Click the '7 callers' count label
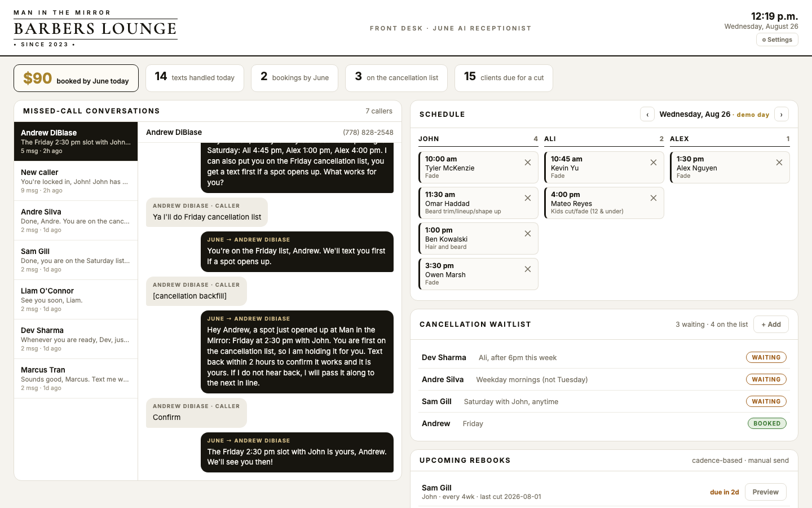Screen dimensions: 812x508 (x=379, y=111)
